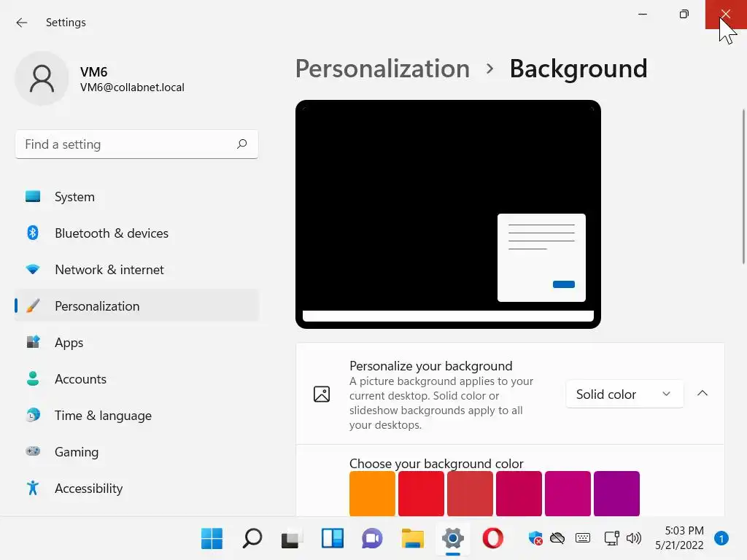
Task: Click the Gaming controller icon
Action: click(x=33, y=451)
